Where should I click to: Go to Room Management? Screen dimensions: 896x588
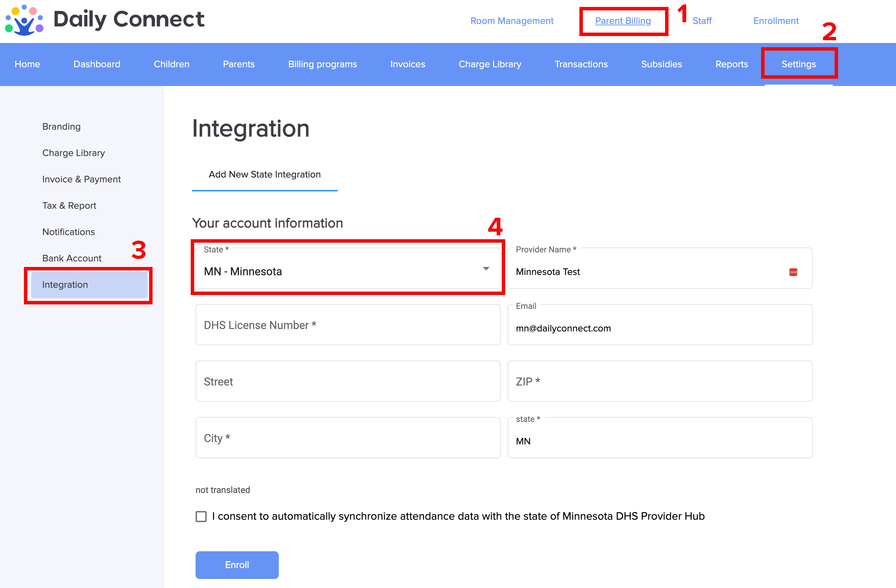pyautogui.click(x=511, y=21)
